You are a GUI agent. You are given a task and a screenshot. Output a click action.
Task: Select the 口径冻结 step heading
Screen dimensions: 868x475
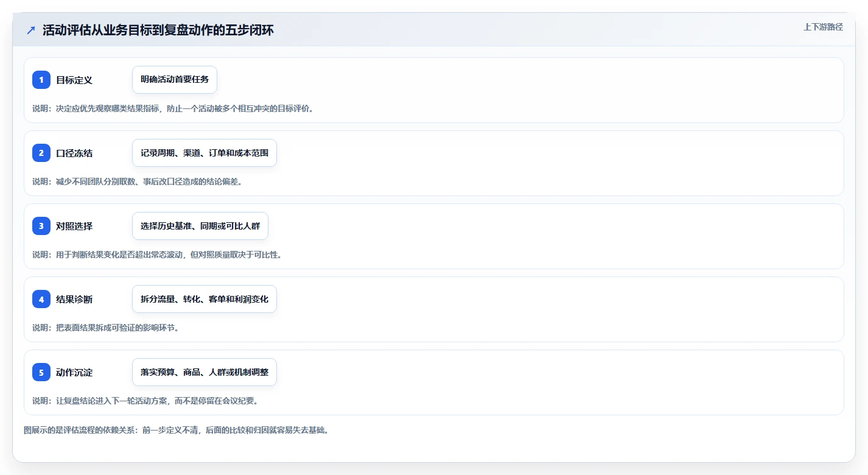click(74, 153)
